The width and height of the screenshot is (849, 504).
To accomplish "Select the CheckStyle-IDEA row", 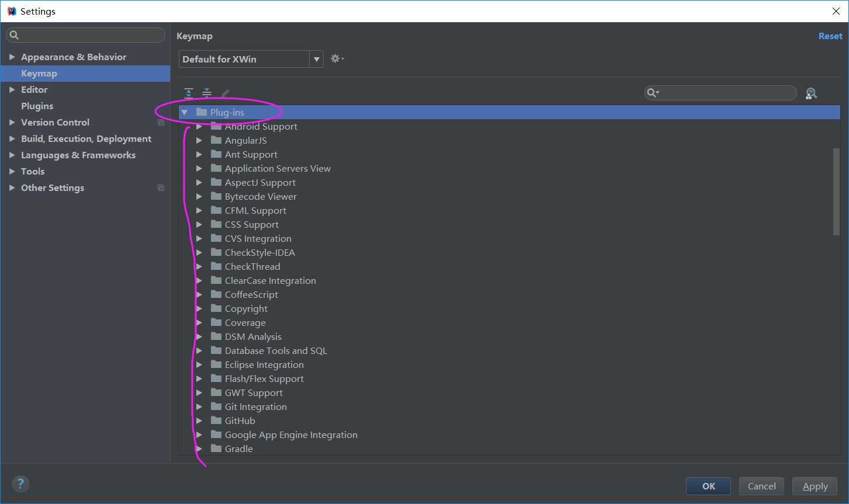I will 510,252.
